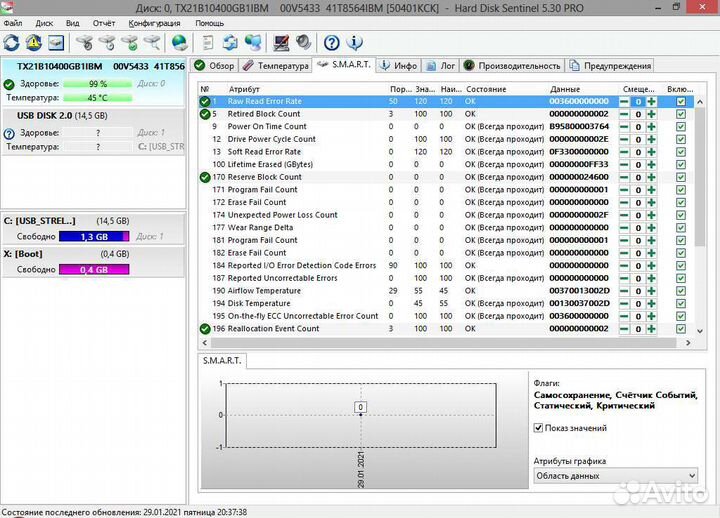Start the short self-test disk icon
720x518 pixels.
[84, 43]
